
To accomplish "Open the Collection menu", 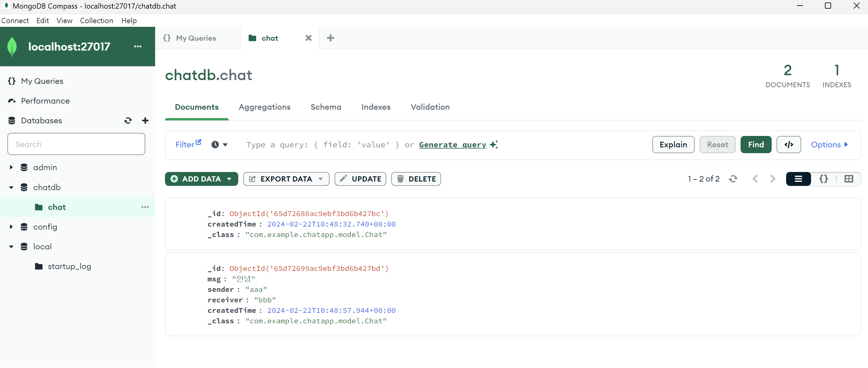I will [x=96, y=21].
